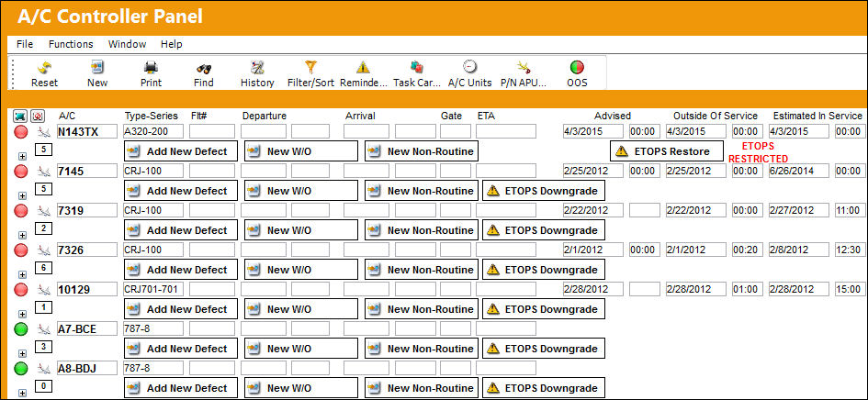Click the count box 6 under 7326
The width and height of the screenshot is (868, 400).
(x=44, y=268)
